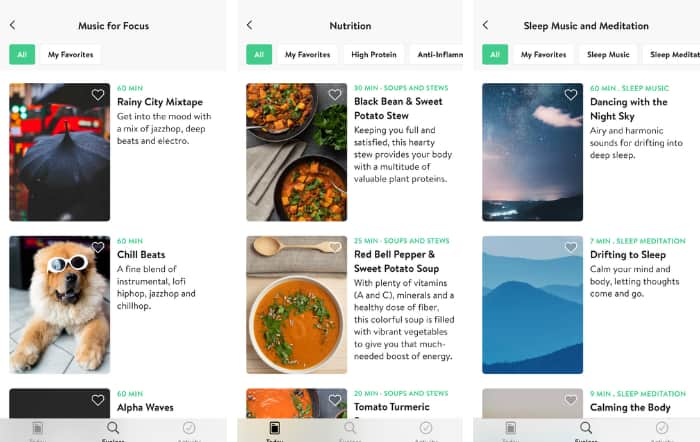Tap the back arrow on the Nutrition screen
This screenshot has height=442, width=700.
click(250, 25)
